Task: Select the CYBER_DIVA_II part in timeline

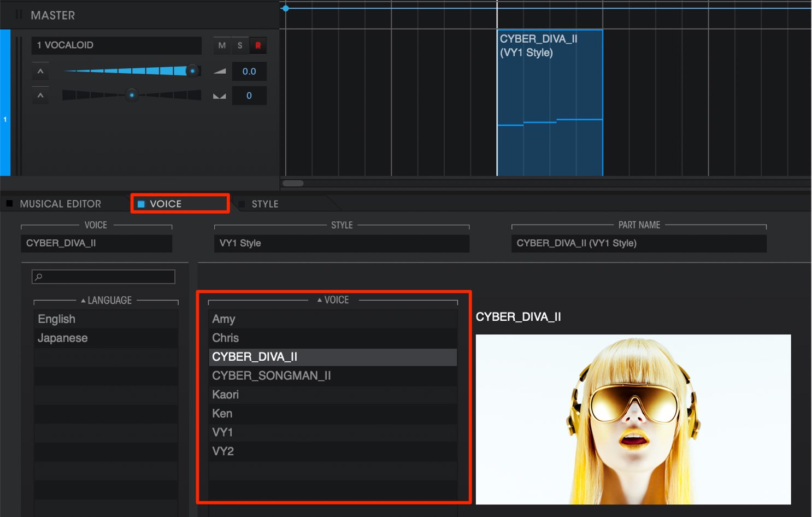Action: pos(550,103)
